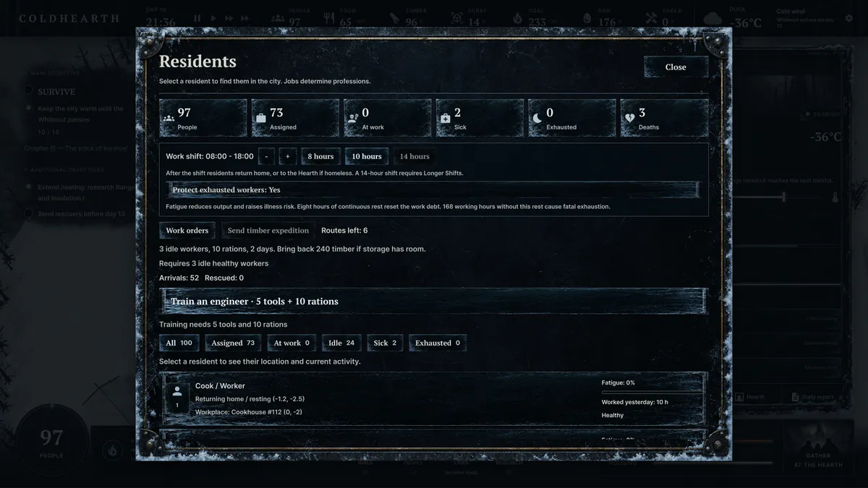Select the Cook / Worker resident avatar icon
868x488 pixels.
pyautogui.click(x=177, y=391)
